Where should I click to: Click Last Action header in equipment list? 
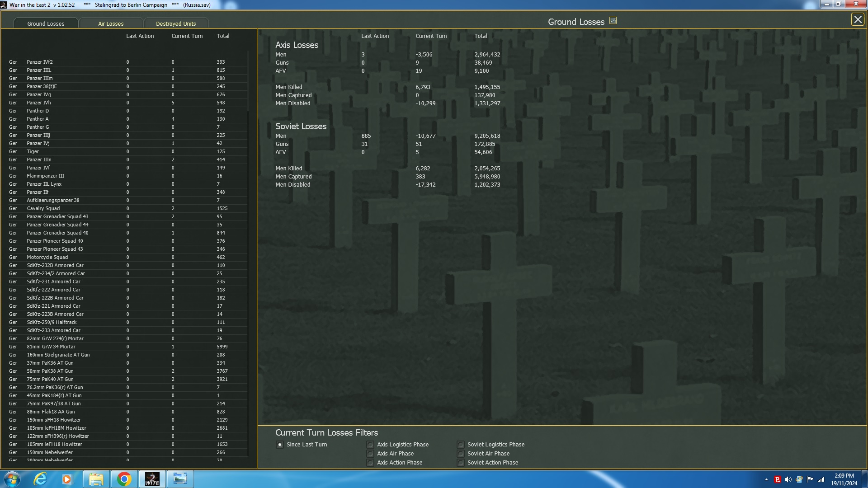coord(140,36)
